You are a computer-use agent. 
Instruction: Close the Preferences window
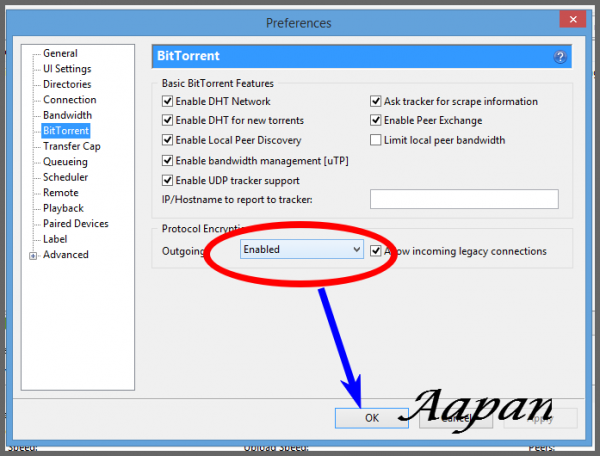coord(572,19)
